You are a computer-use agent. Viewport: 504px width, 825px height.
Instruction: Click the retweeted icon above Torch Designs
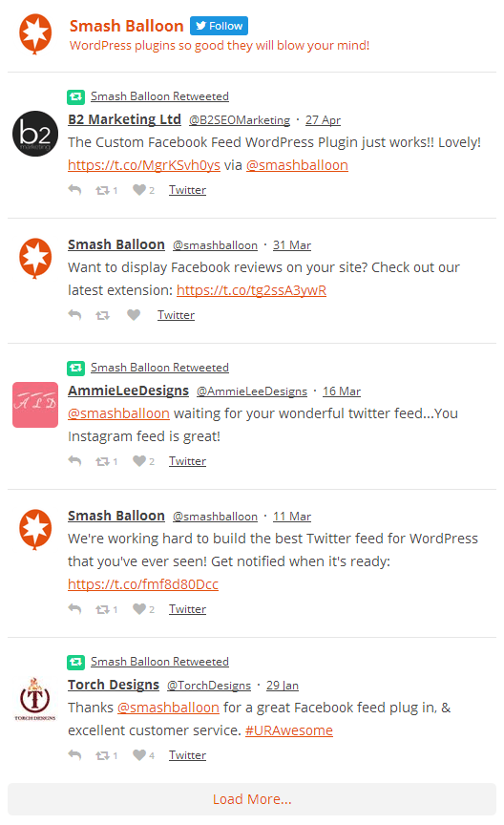click(x=75, y=662)
